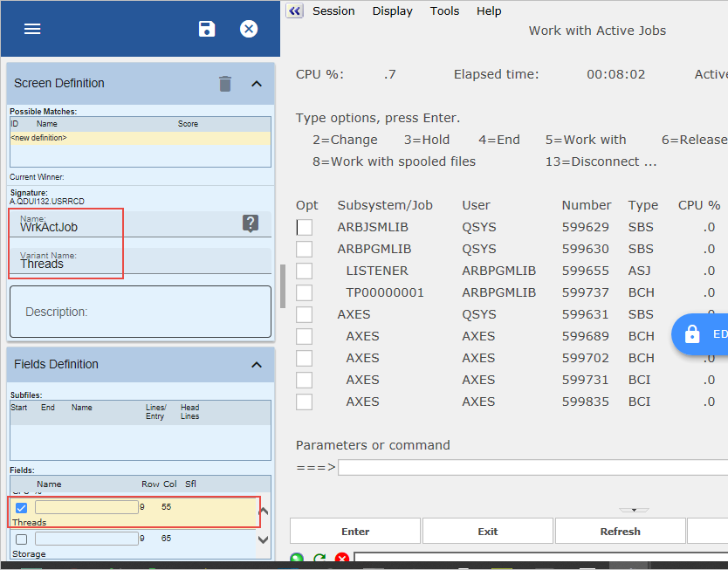728x570 pixels.
Task: Tick the Opt box for ARBJSMLIB
Action: (x=304, y=227)
